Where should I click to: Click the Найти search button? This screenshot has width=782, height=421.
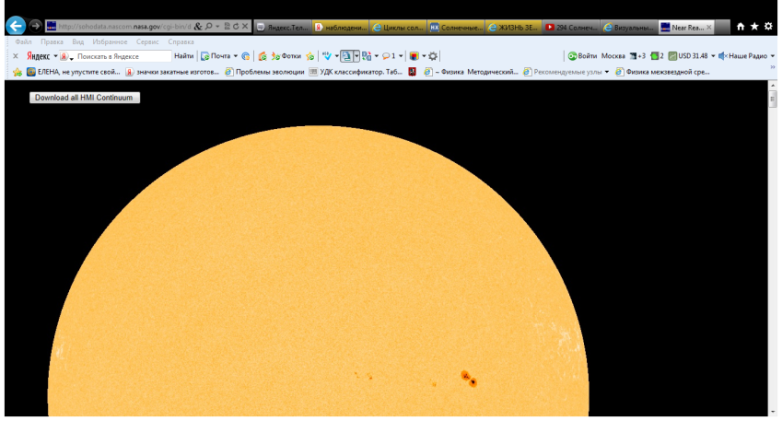pyautogui.click(x=184, y=56)
